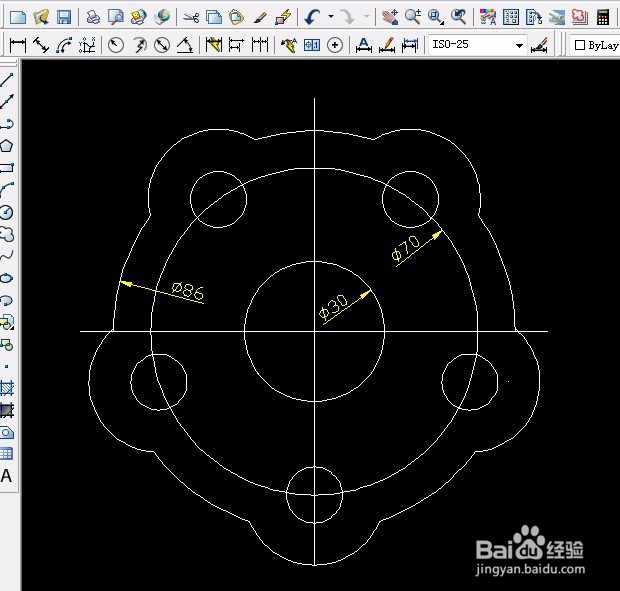Select Ordinate dimension tool
The width and height of the screenshot is (620, 591).
[87, 45]
